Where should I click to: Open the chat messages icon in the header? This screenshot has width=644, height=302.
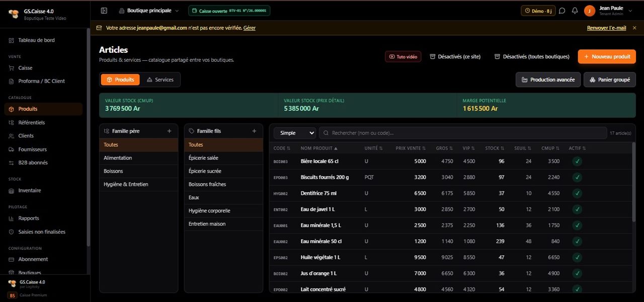[562, 11]
